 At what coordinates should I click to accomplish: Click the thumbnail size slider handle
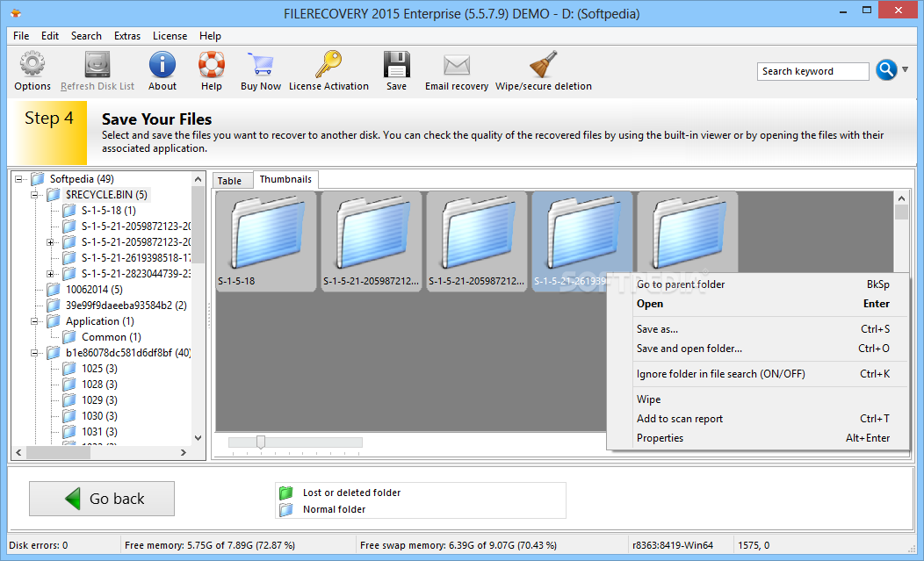coord(261,442)
